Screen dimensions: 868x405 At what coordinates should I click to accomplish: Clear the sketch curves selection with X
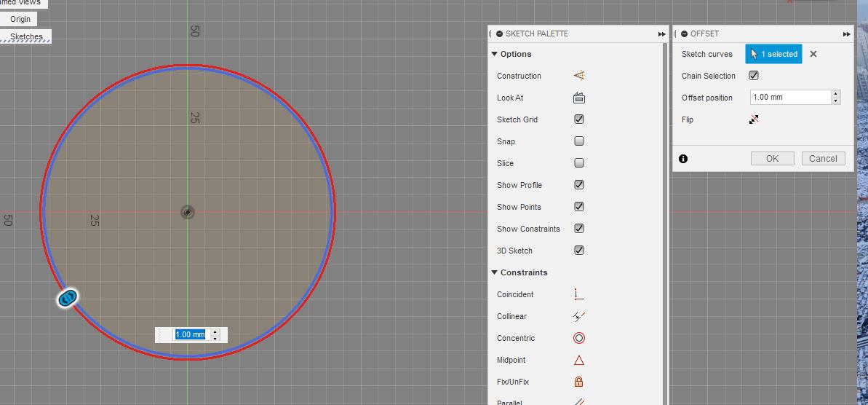[x=813, y=54]
